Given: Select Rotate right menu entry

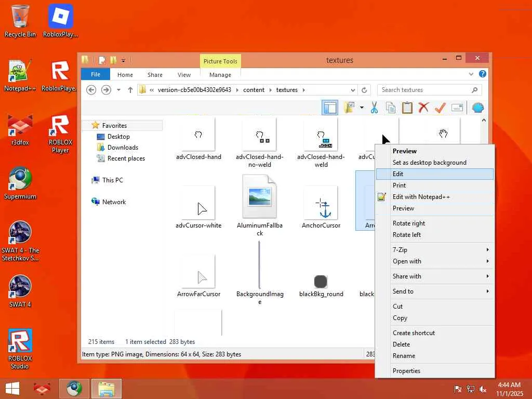Looking at the screenshot, I should (x=435, y=223).
